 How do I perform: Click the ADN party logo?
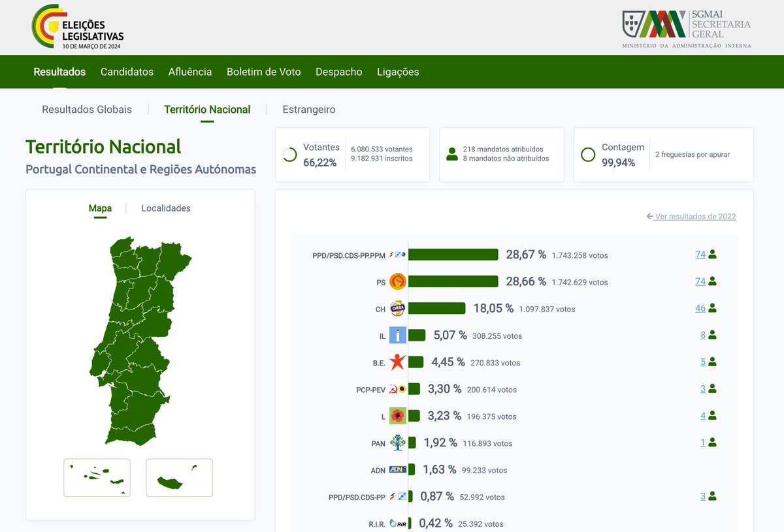[x=398, y=469]
